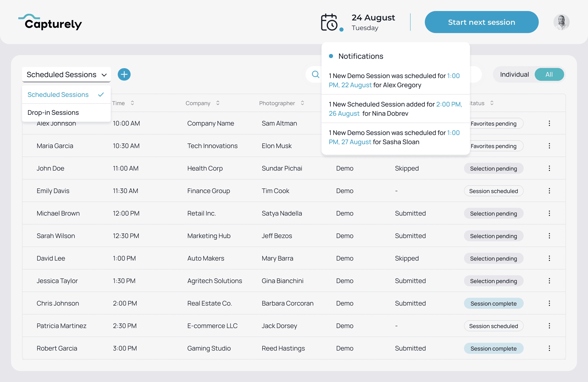
Task: Select the All toggle option
Action: coord(549,74)
